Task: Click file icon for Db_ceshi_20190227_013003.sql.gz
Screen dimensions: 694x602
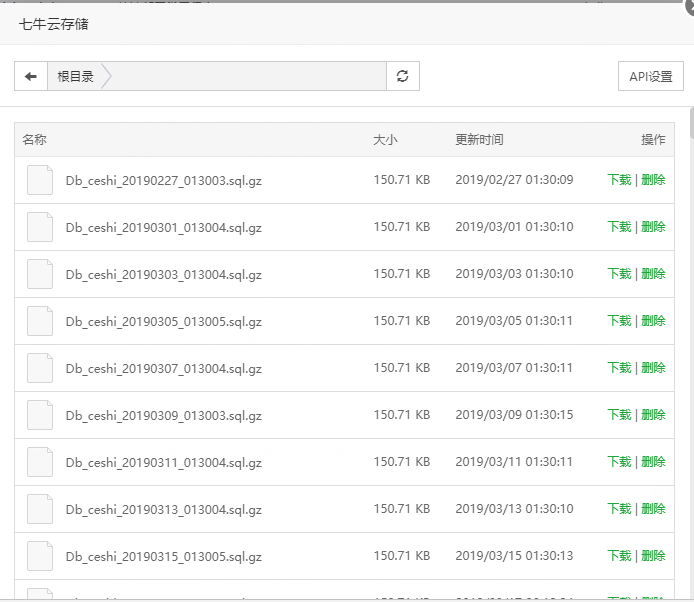Action: click(40, 180)
